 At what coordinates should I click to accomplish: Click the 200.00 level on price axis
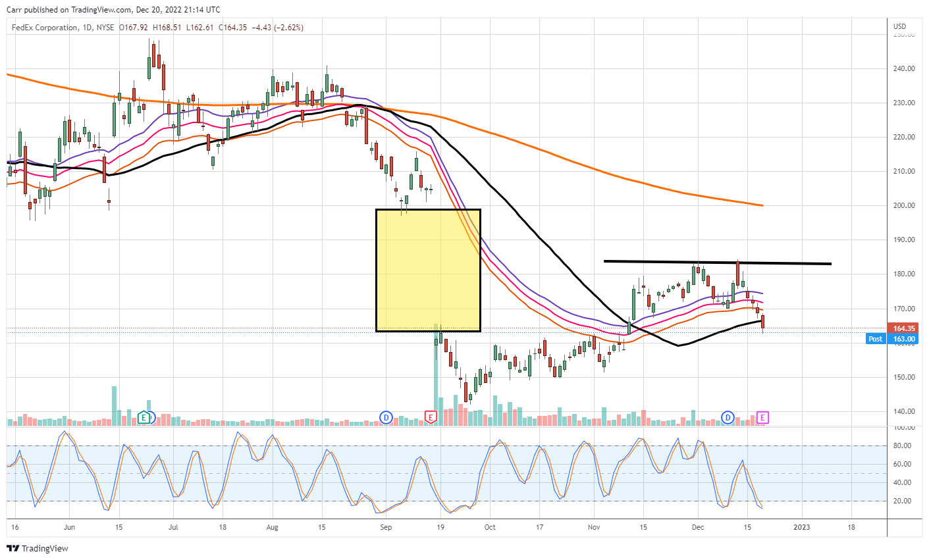click(903, 205)
